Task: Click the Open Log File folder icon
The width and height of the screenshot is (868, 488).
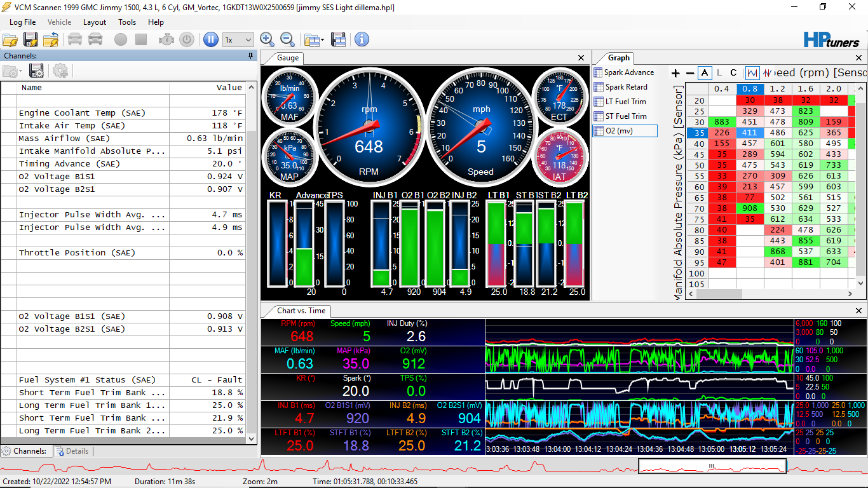Action: tap(10, 40)
